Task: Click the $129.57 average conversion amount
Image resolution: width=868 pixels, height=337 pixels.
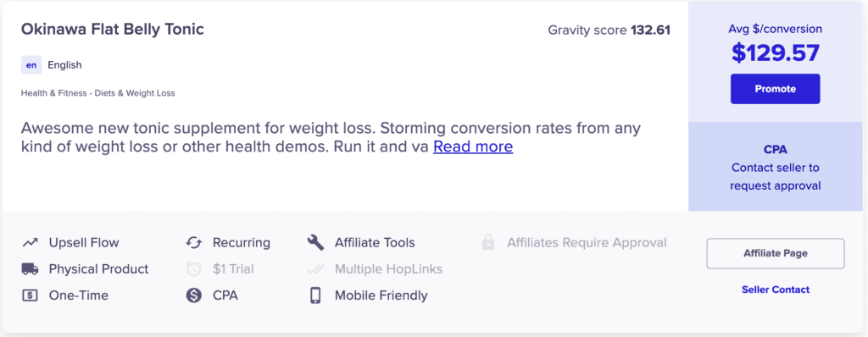Action: [x=775, y=52]
